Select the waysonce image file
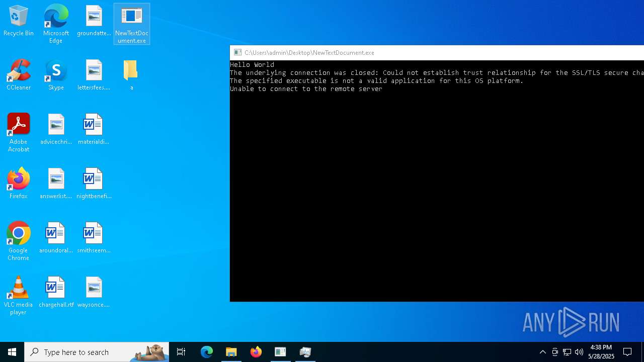644x362 pixels. [94, 292]
